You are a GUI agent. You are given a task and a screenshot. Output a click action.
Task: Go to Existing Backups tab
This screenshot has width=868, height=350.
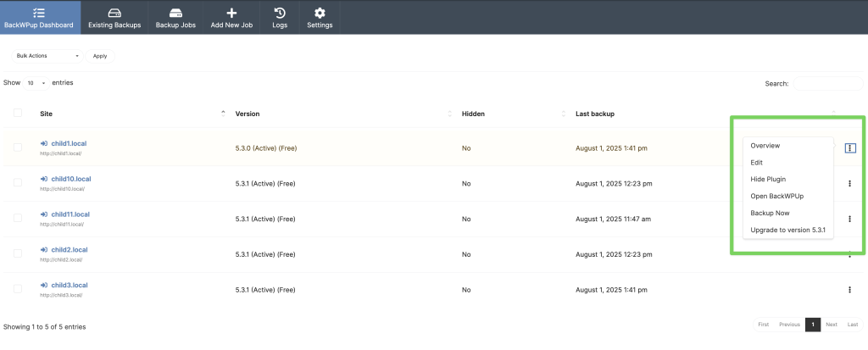tap(114, 17)
